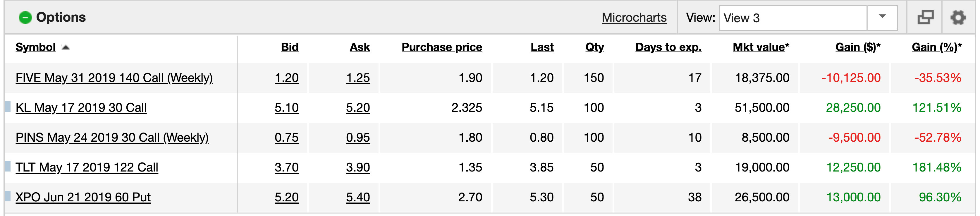Click the Symbol sort ascending arrow
Viewport: 980px width, 216px height.
tap(66, 48)
